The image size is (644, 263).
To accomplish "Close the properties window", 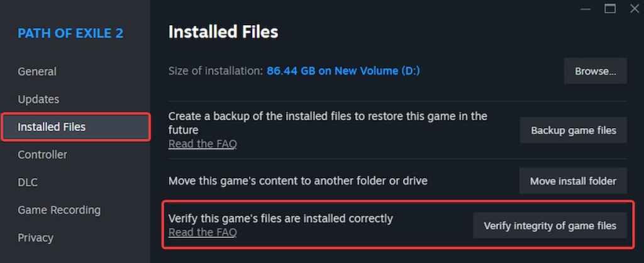I will pyautogui.click(x=634, y=8).
